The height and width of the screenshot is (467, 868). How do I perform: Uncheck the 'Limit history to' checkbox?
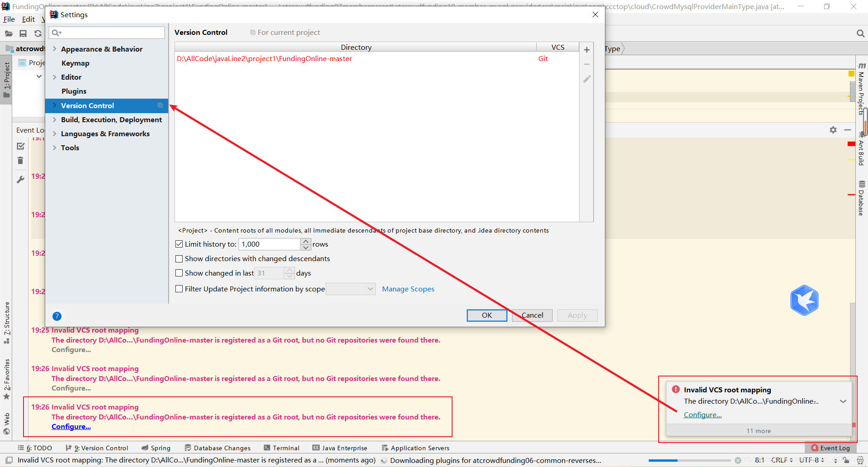click(x=179, y=243)
